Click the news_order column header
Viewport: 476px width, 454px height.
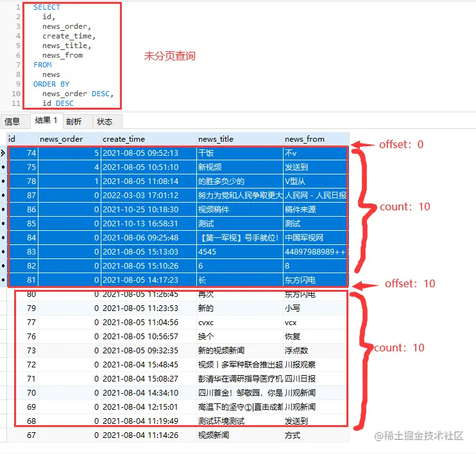point(69,139)
